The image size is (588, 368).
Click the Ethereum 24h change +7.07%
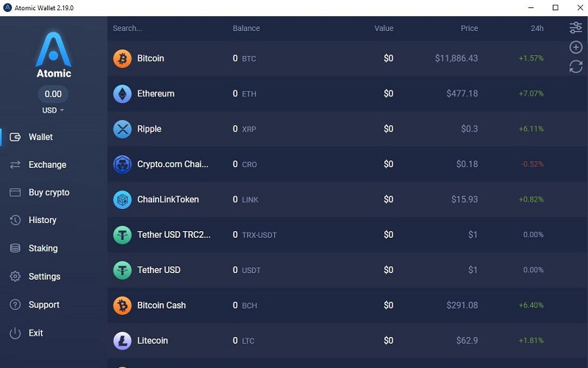coord(531,93)
